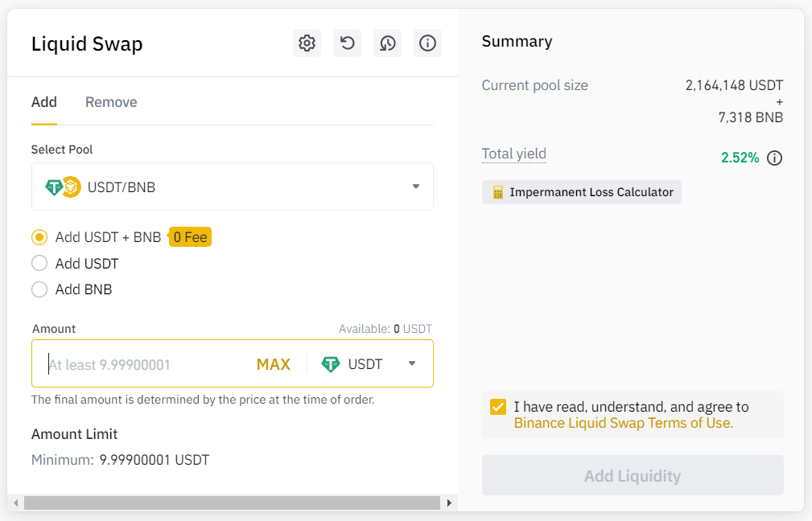Click the USDT coin icon in the Amount field
The image size is (812, 521).
[331, 364]
